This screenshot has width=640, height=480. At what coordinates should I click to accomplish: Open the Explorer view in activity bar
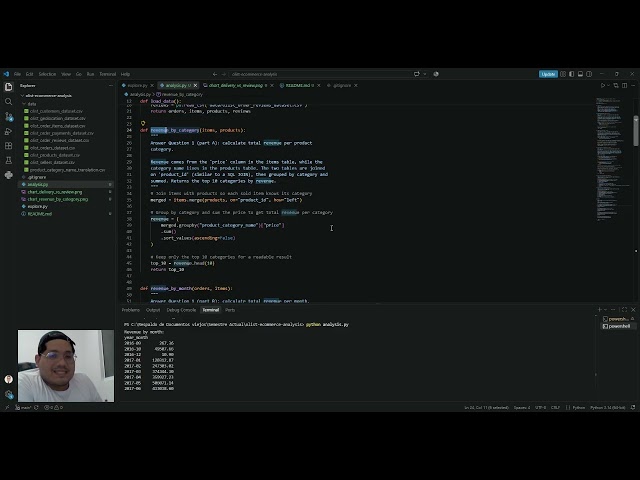pyautogui.click(x=9, y=87)
